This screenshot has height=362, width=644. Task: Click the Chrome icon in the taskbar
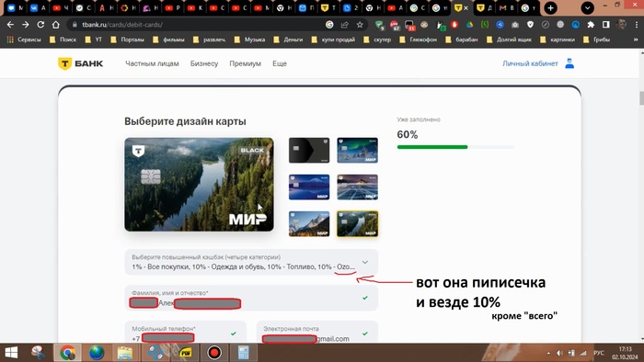[x=67, y=353]
